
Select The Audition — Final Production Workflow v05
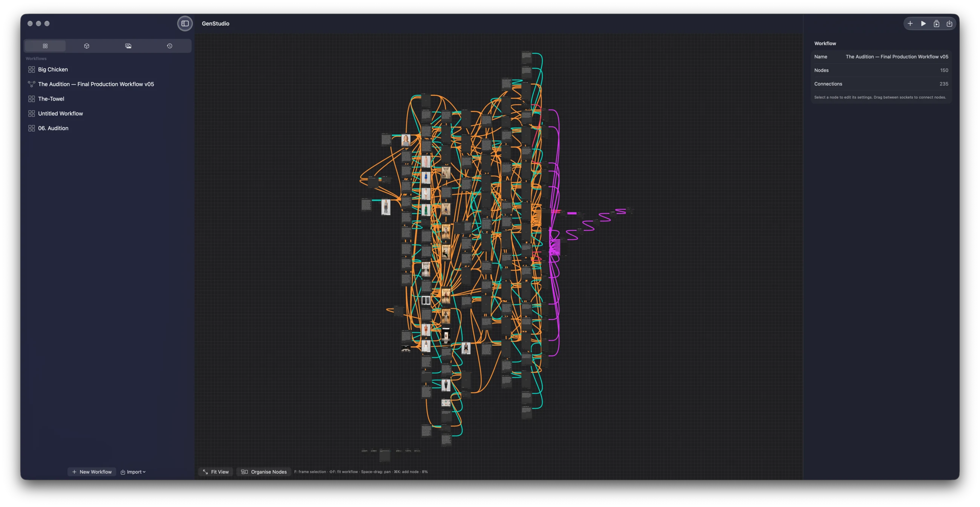click(108, 84)
